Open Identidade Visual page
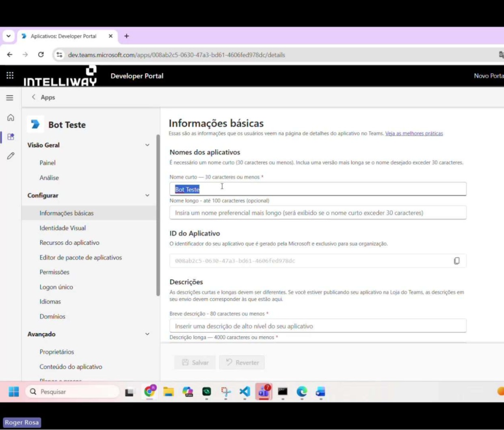Image resolution: width=504 pixels, height=430 pixels. [63, 228]
